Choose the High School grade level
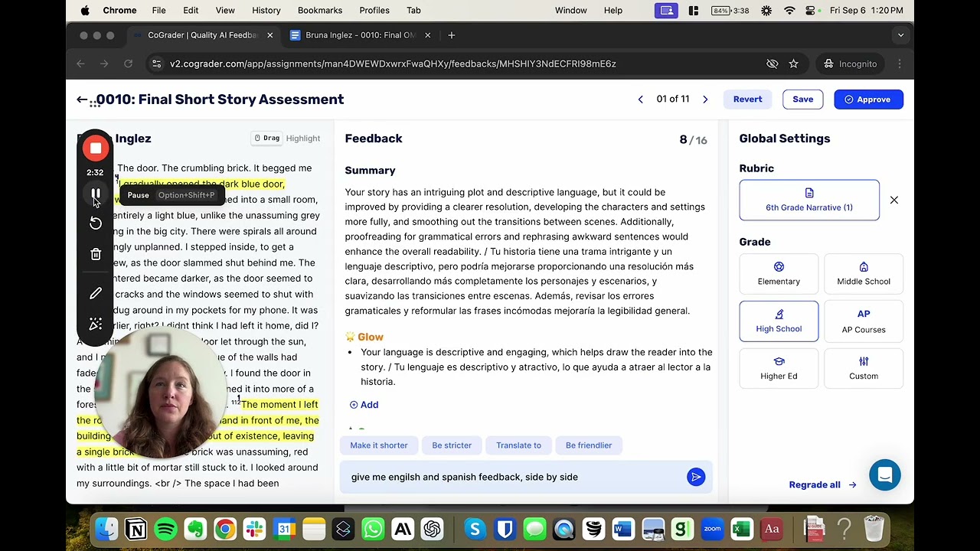980x551 pixels. [x=779, y=321]
